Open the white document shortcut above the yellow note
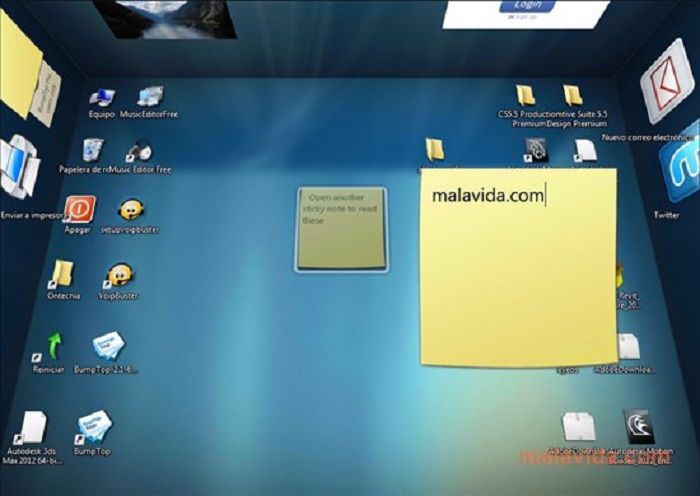Screen dimensions: 700x496 point(585,150)
